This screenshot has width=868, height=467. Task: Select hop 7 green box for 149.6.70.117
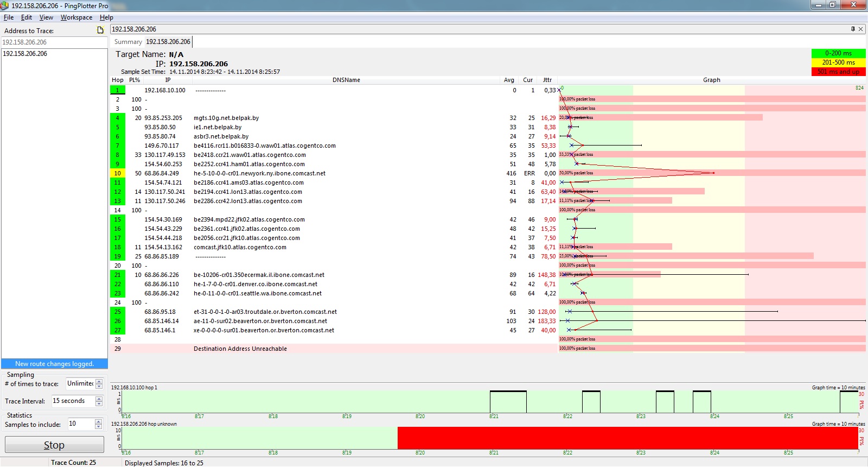(117, 146)
